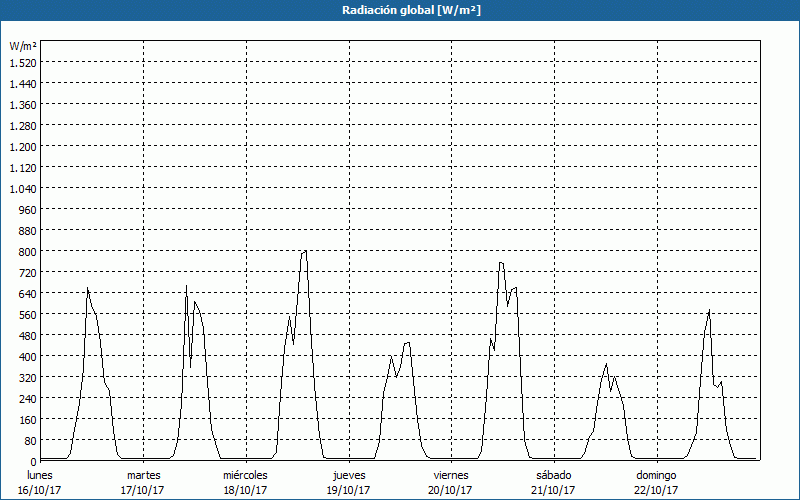Select the 'sábado' day label
The image size is (800, 500).
click(x=554, y=475)
